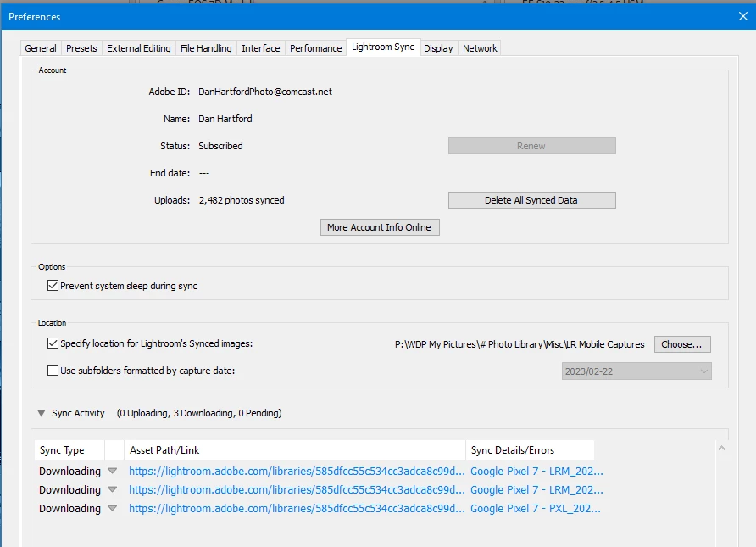
Task: Click the synced images path text
Action: point(520,344)
